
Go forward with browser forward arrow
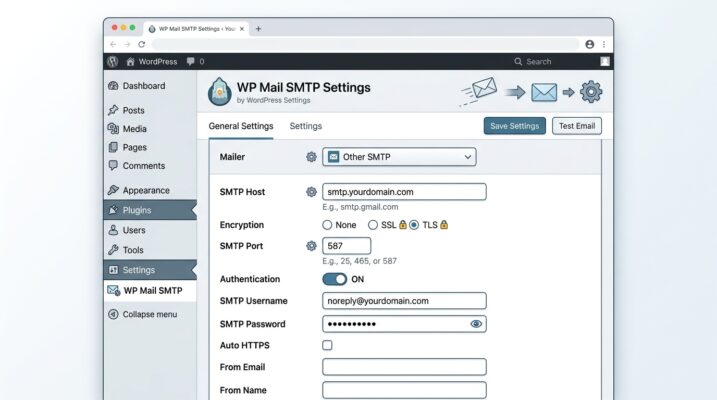[x=127, y=44]
